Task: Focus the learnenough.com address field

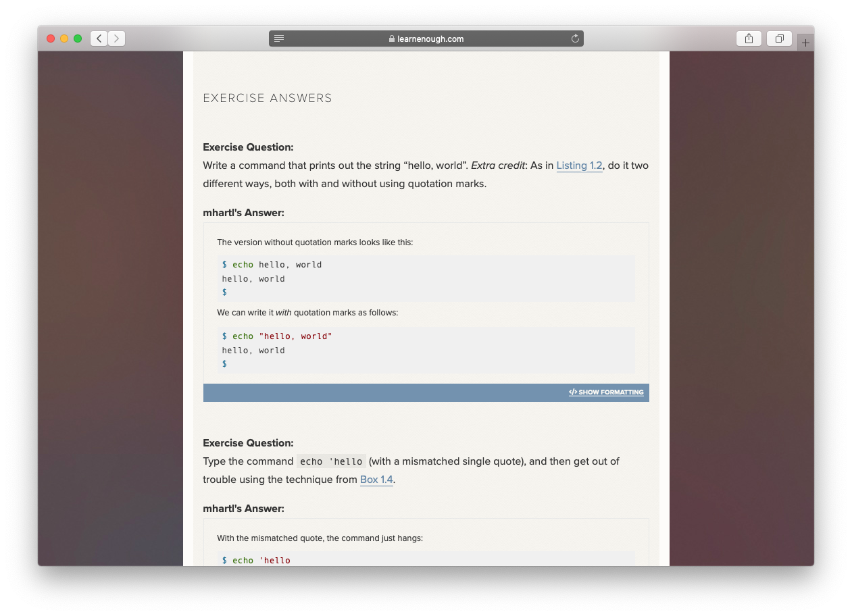Action: point(430,38)
